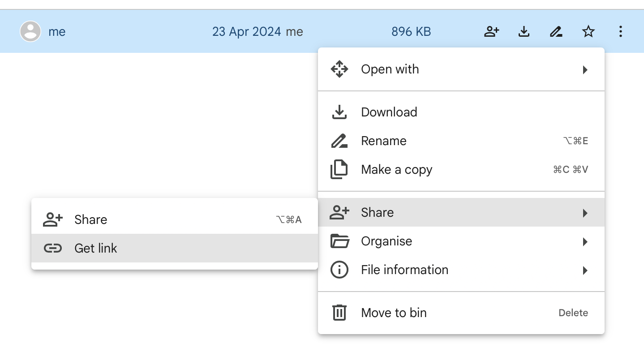The width and height of the screenshot is (644, 352).
Task: Click the ⌘C ⌘V shortcut beside 'Make a copy'
Action: [571, 170]
